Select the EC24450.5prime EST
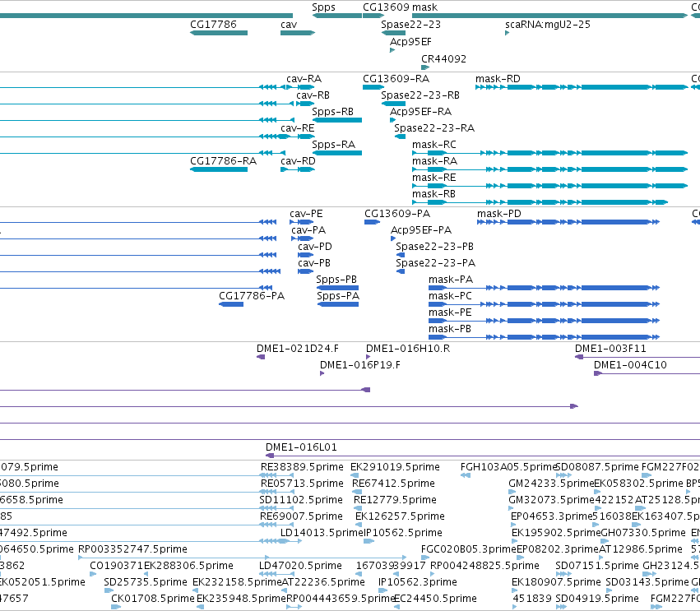 click(x=396, y=607)
